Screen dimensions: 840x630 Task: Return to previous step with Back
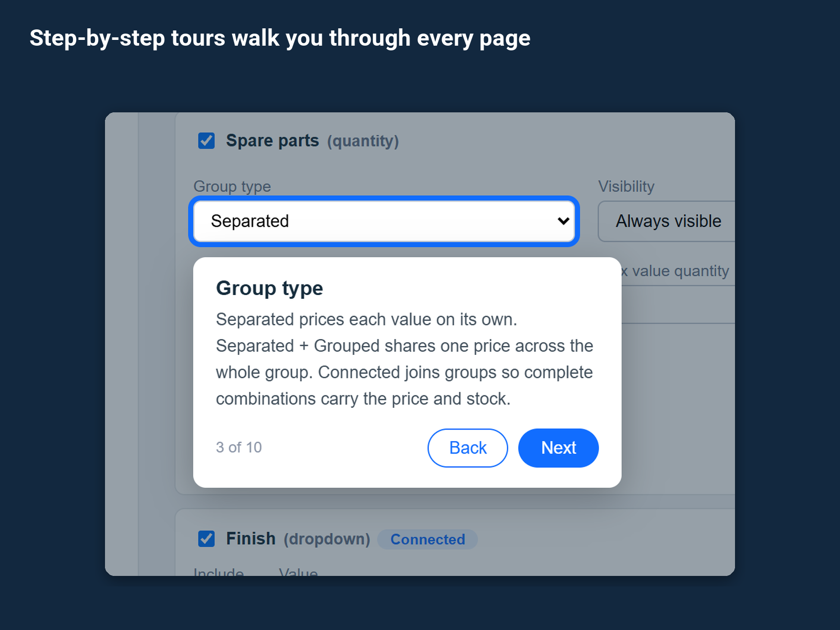468,448
